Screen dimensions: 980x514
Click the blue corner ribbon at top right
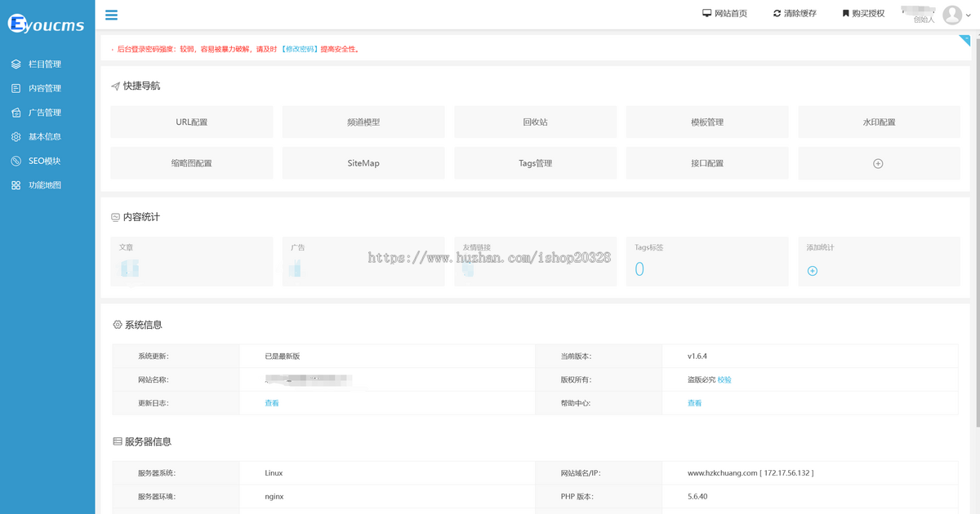964,41
